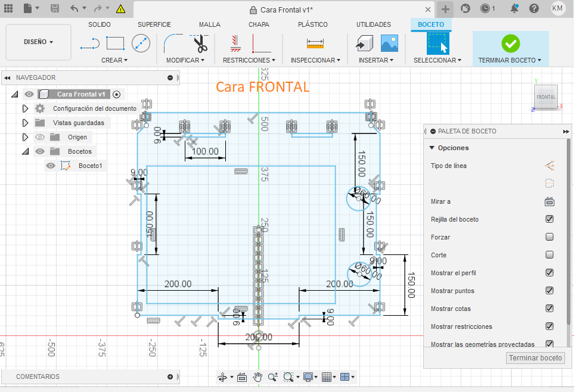This screenshot has height=392, width=574.
Task: Open the KM user profile
Action: [x=557, y=8]
